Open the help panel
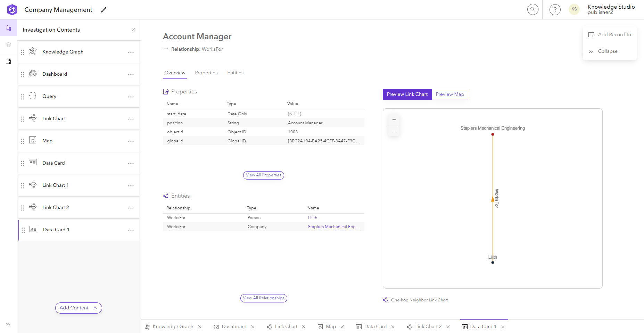 click(x=555, y=9)
